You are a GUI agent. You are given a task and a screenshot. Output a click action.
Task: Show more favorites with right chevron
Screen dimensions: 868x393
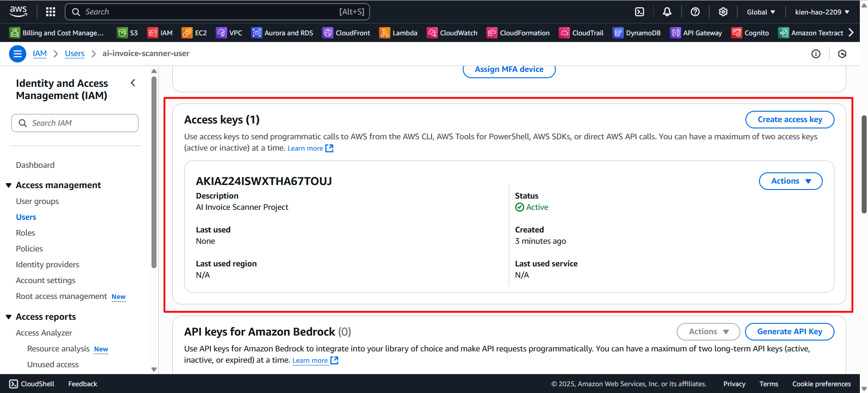point(851,33)
